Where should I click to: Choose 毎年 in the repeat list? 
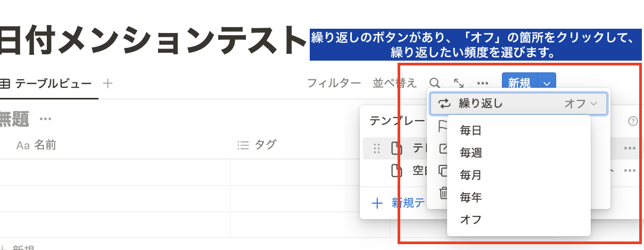470,197
